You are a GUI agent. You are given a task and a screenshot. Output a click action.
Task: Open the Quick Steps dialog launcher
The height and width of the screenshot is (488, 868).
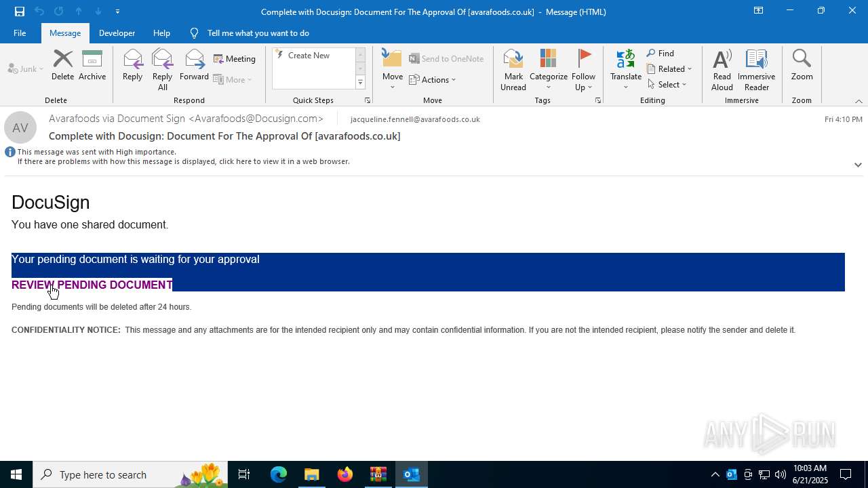pos(368,100)
